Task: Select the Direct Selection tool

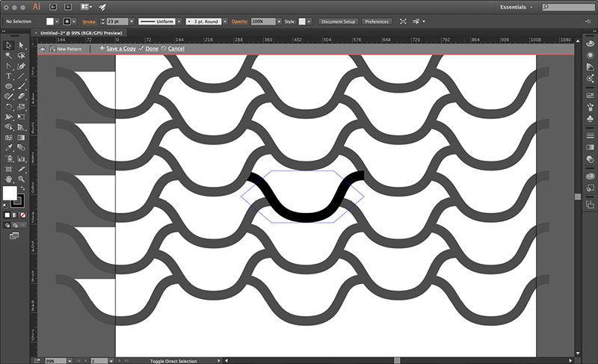Action: pyautogui.click(x=21, y=46)
